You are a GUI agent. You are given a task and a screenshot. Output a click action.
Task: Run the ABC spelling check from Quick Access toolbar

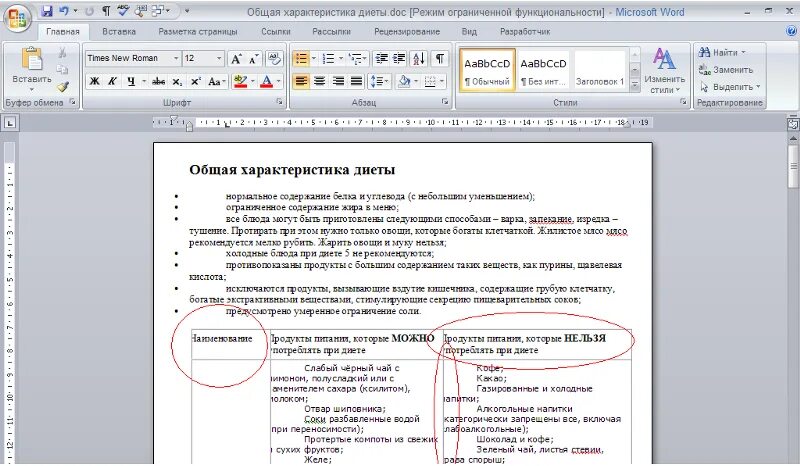pyautogui.click(x=122, y=10)
